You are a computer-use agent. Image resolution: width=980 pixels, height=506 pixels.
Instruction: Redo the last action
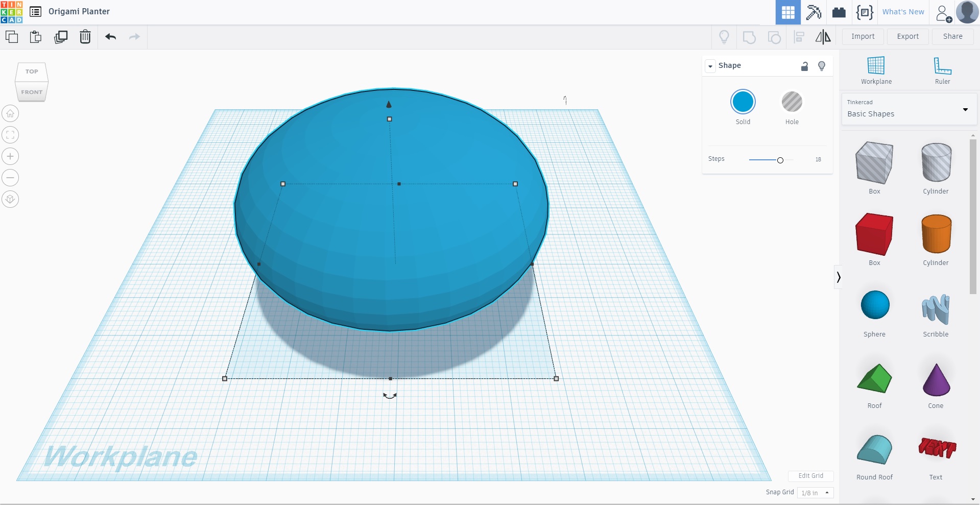click(134, 37)
